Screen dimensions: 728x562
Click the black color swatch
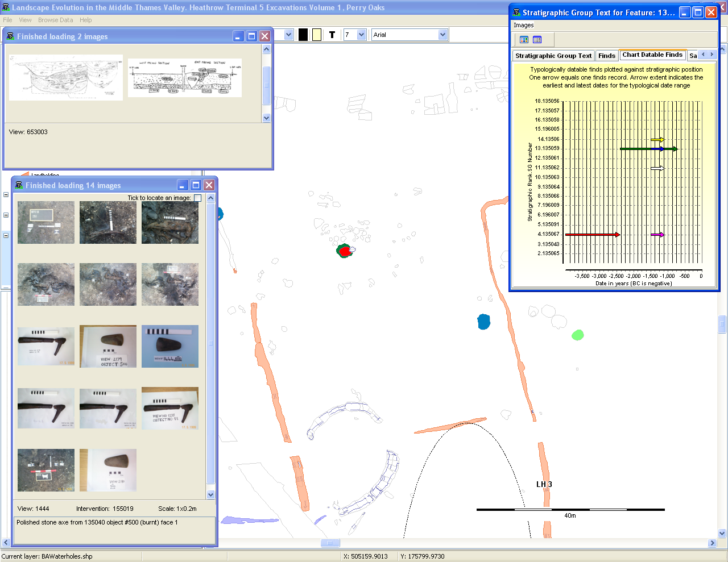pyautogui.click(x=303, y=35)
